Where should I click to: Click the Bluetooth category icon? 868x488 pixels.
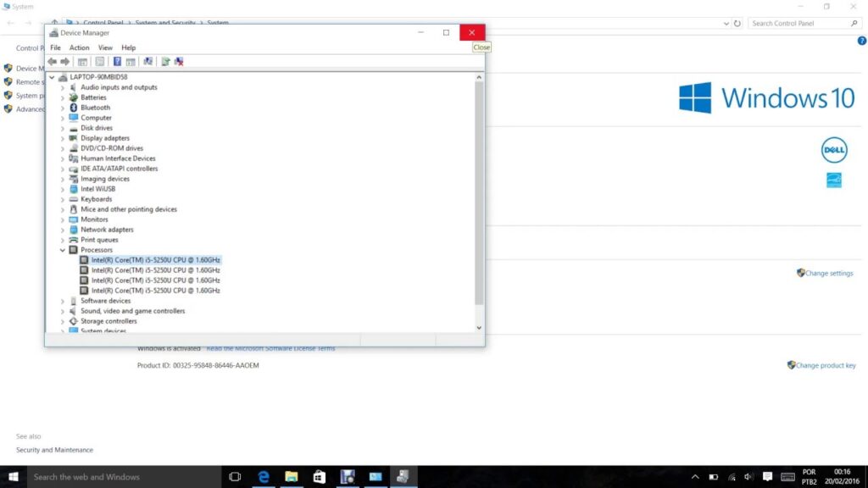point(74,108)
